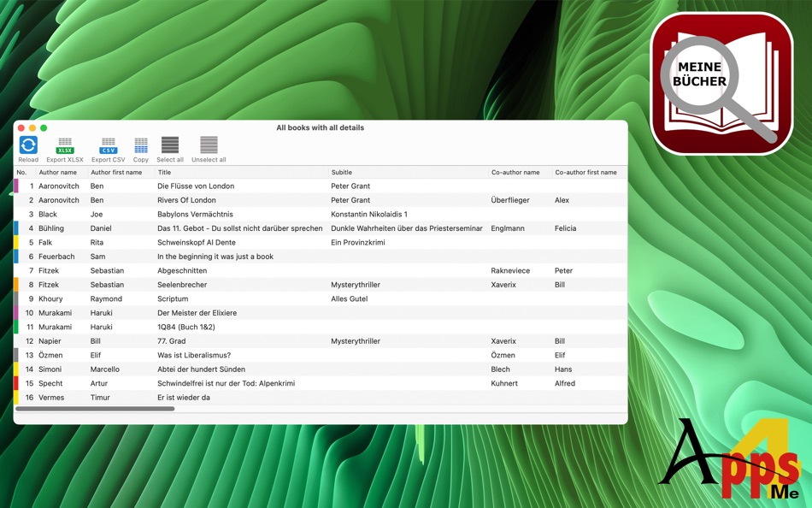Click the '1Q84 (Buch 1&2)' title
Screen dimensions: 812x508
pyautogui.click(x=186, y=327)
